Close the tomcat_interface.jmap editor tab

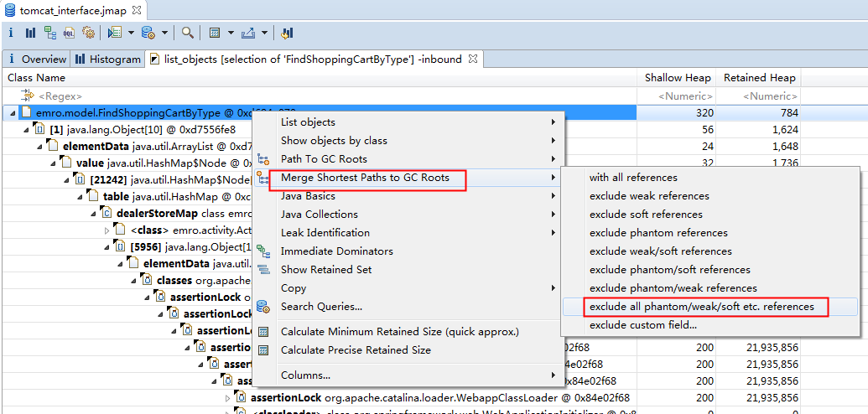point(138,10)
